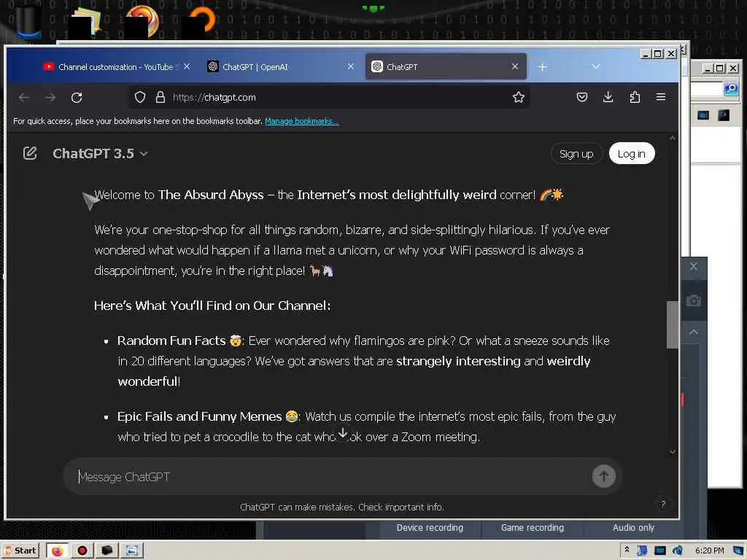This screenshot has width=747, height=560.
Task: Click the red record taskbar button
Action: (82, 551)
